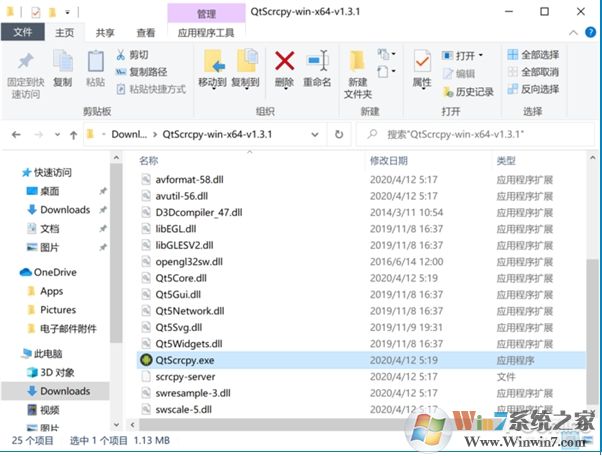Sort by Name (名称) column header
The image size is (602, 456).
[149, 160]
